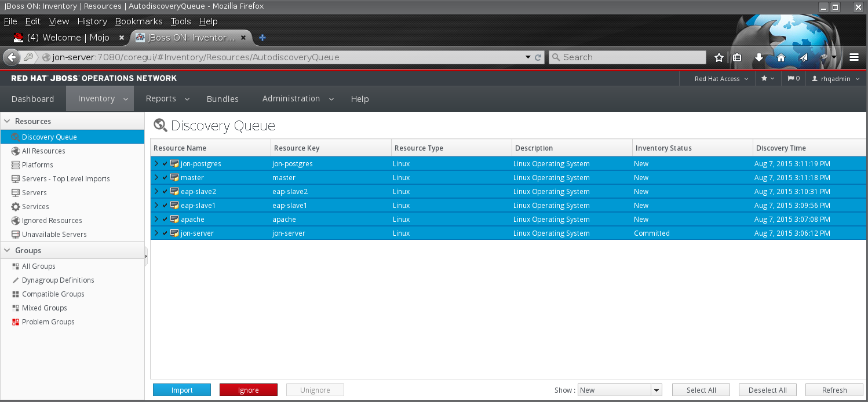The image size is (868, 402).
Task: Go to the Bundles navigation tab
Action: click(223, 99)
